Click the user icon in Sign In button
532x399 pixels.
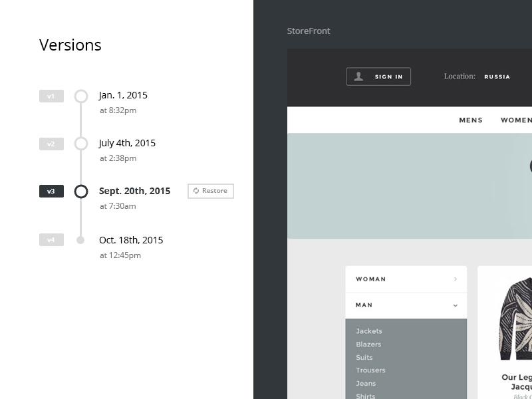tap(358, 76)
